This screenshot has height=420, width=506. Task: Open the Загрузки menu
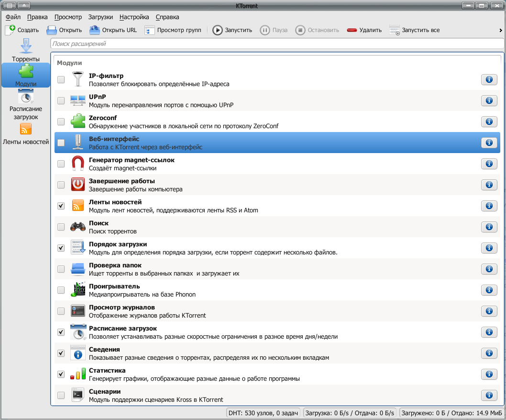coord(100,17)
